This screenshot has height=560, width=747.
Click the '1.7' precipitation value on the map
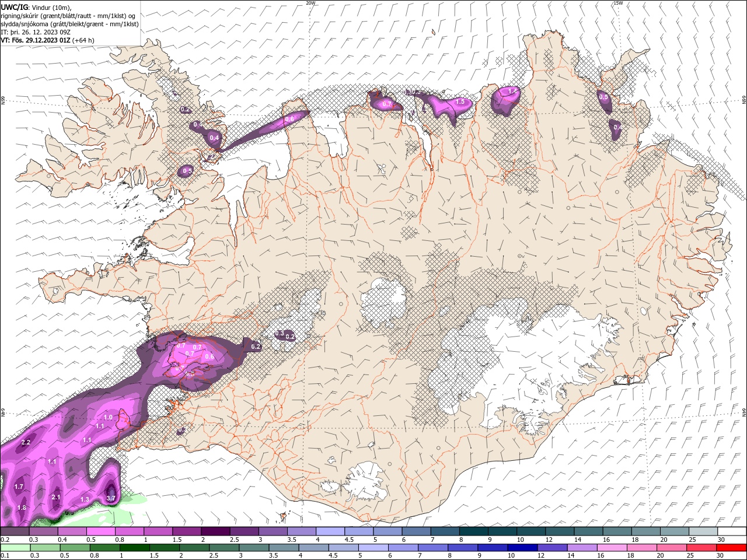[x=19, y=487]
